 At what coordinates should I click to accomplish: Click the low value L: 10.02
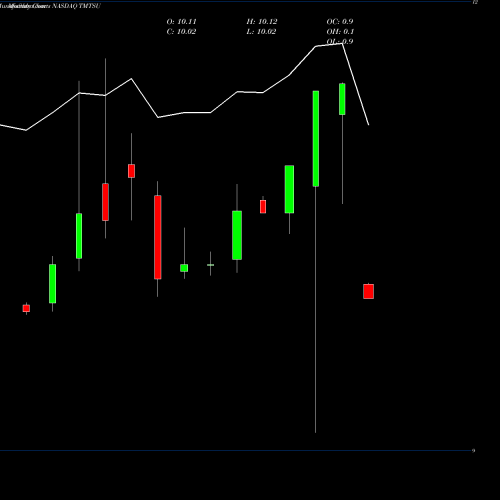click(x=261, y=32)
